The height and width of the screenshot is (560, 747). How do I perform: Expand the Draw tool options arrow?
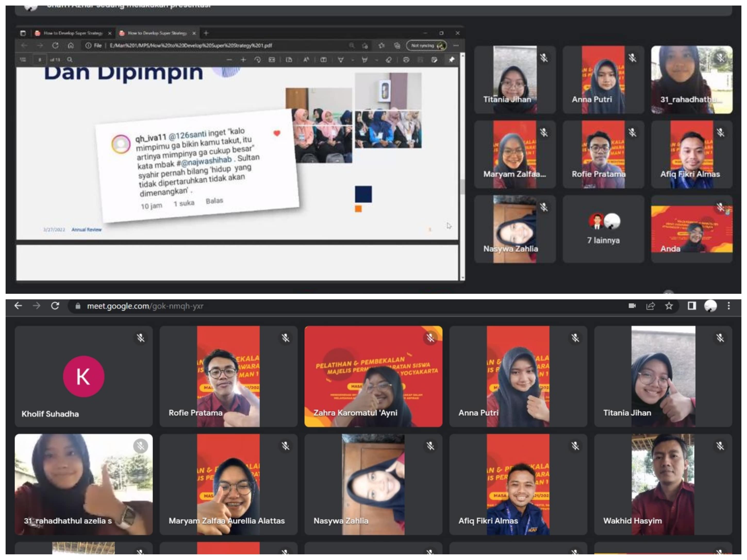pyautogui.click(x=353, y=60)
